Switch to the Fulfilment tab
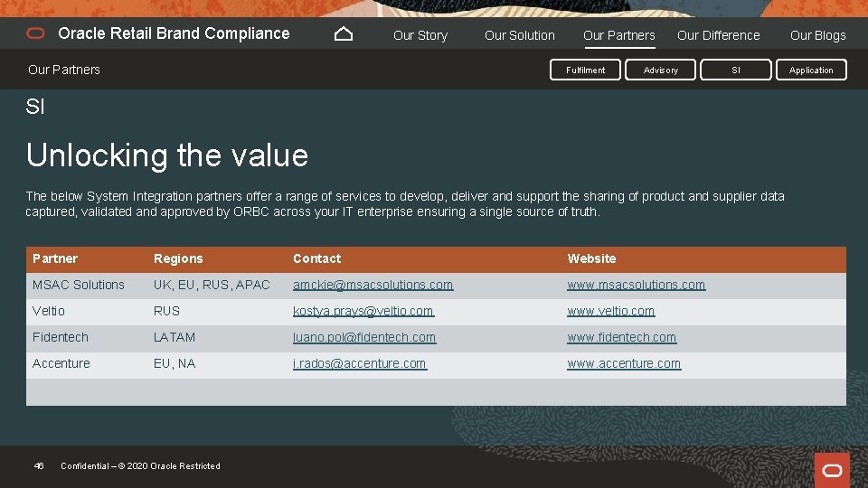This screenshot has width=868, height=488. (x=586, y=70)
